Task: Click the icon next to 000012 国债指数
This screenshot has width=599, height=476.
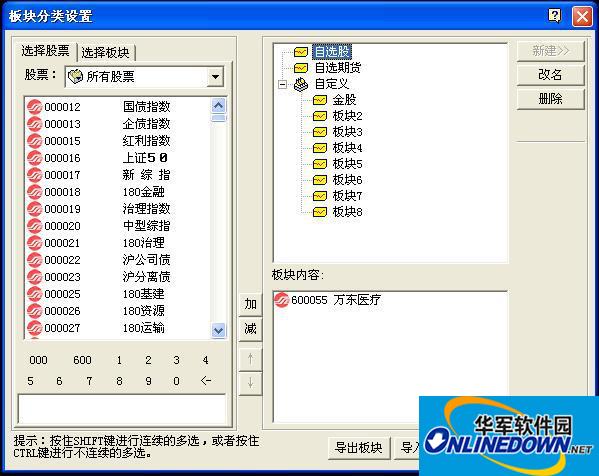Action: click(34, 107)
